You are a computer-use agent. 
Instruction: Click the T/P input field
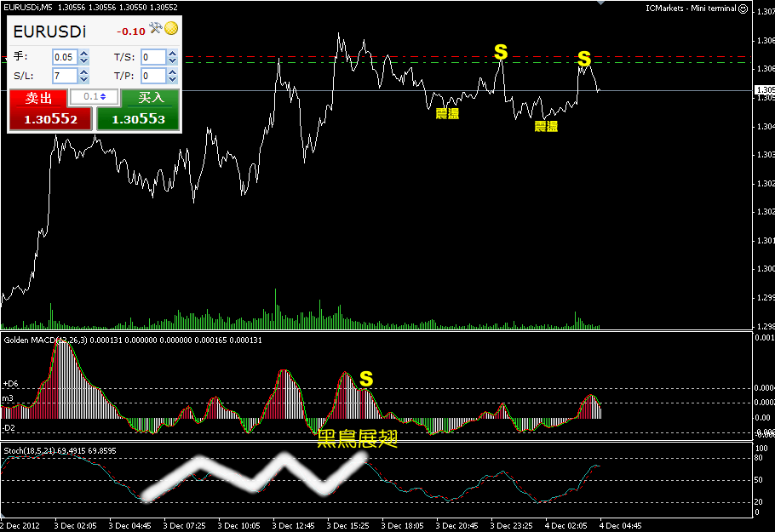click(x=153, y=76)
